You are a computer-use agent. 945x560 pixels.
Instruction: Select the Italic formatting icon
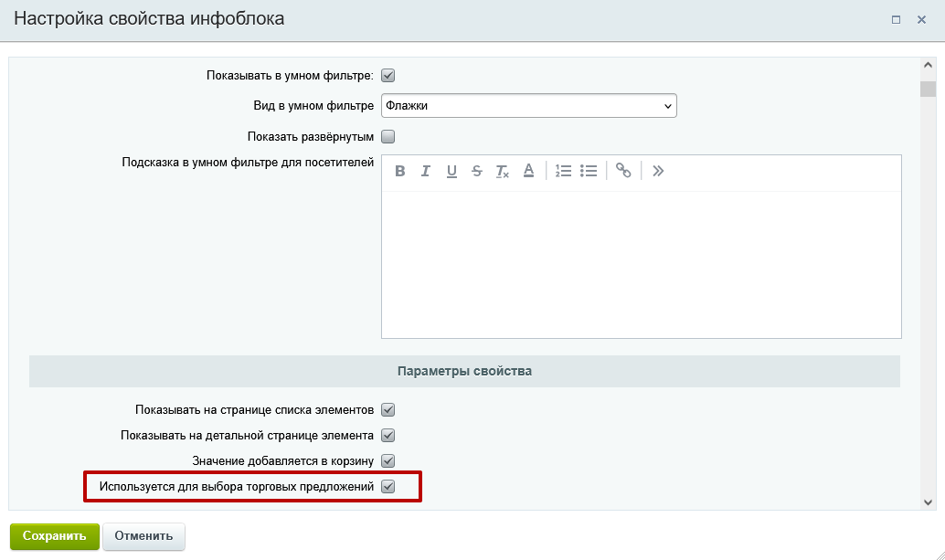(x=425, y=170)
